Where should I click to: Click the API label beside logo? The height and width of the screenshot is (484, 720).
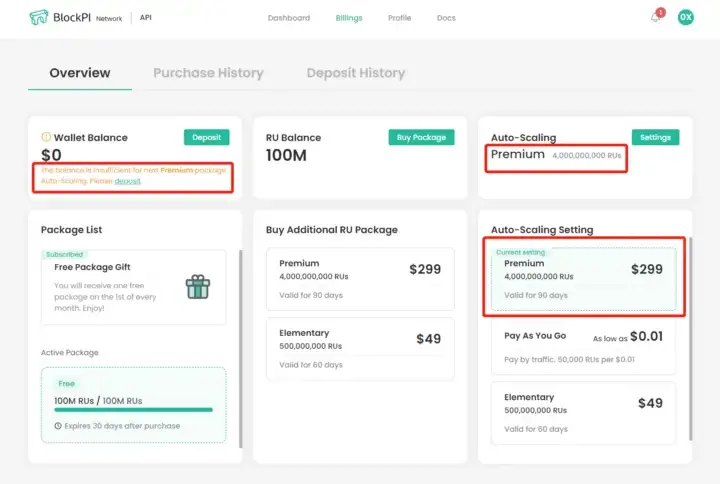pyautogui.click(x=146, y=17)
